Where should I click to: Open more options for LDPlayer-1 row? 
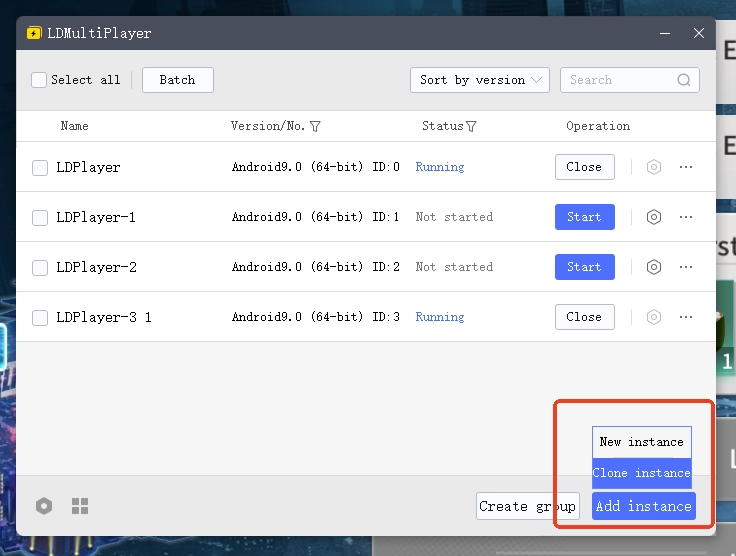click(686, 217)
